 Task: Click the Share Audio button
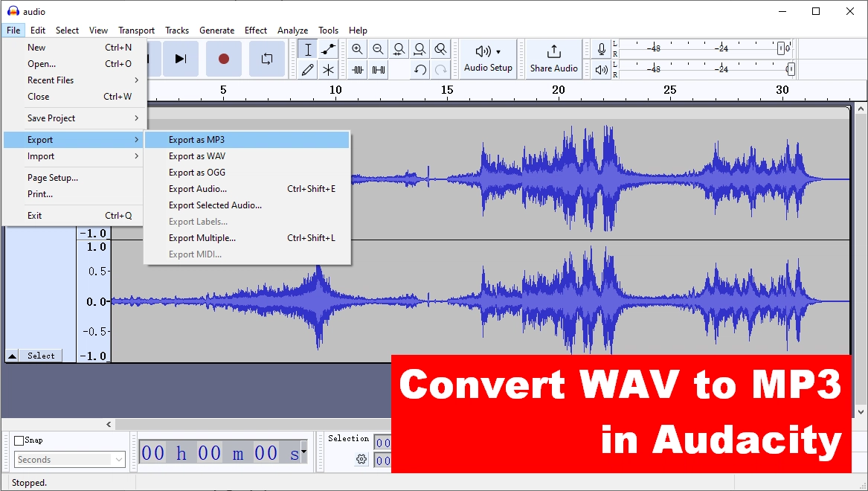click(x=553, y=60)
